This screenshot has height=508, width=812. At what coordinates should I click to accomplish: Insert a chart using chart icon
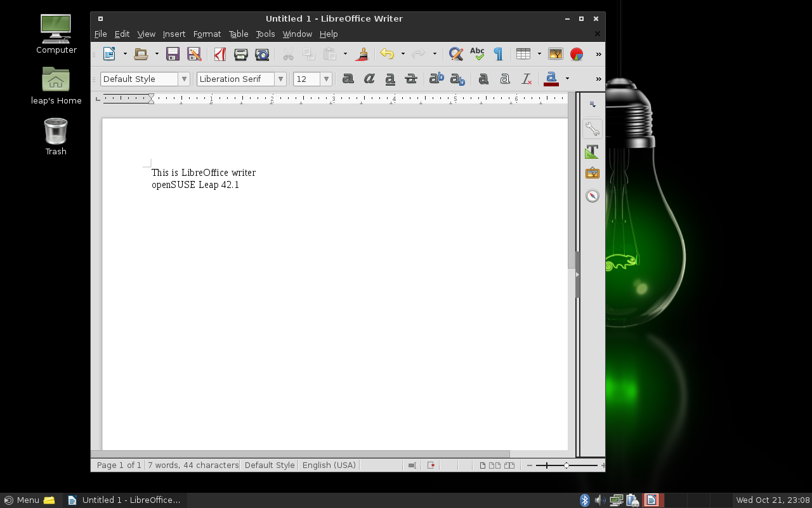click(x=576, y=54)
